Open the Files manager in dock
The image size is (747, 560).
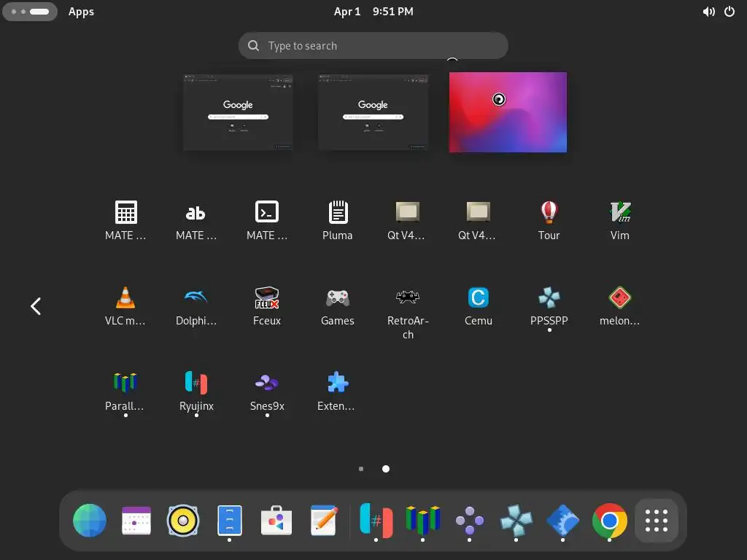[x=230, y=520]
